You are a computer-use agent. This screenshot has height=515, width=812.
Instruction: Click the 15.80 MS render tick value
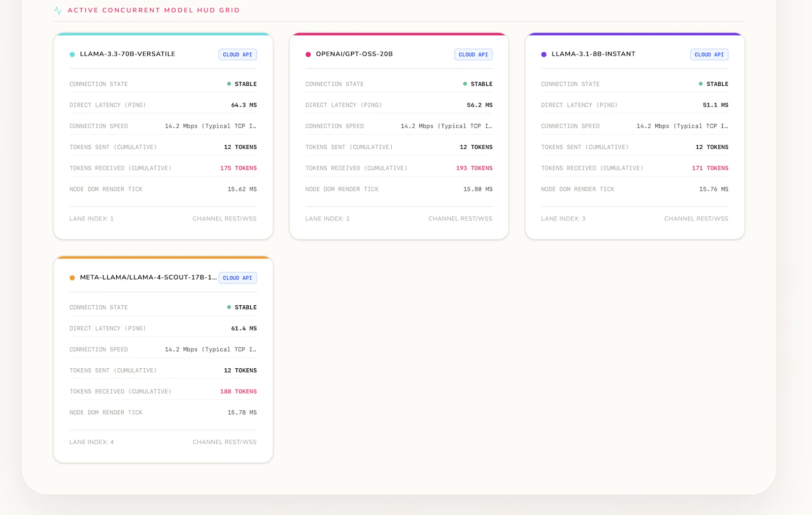click(478, 189)
